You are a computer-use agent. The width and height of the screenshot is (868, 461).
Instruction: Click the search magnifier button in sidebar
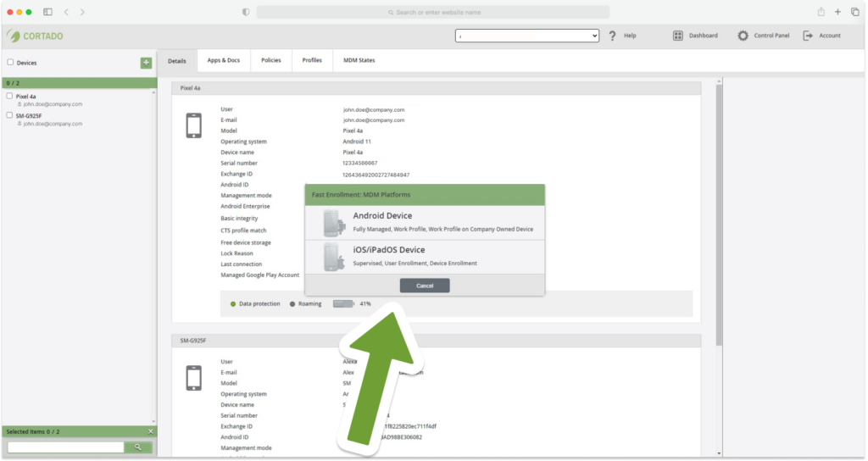click(138, 447)
